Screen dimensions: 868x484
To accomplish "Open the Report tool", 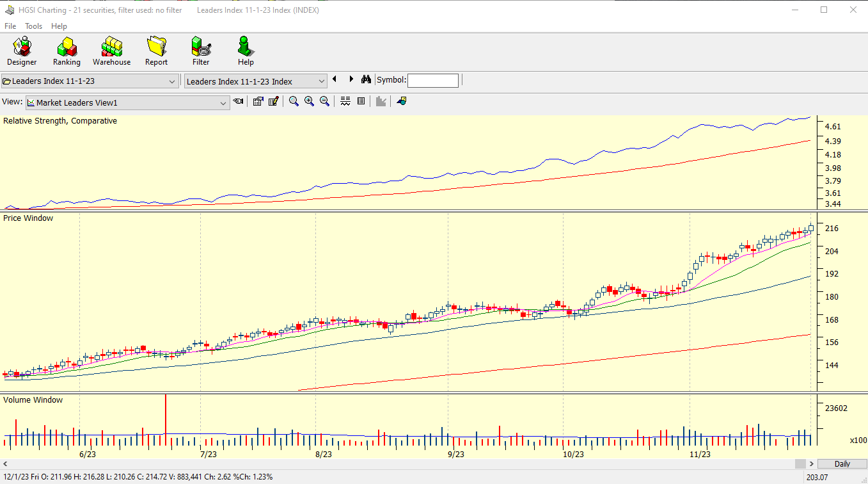I will tap(156, 51).
